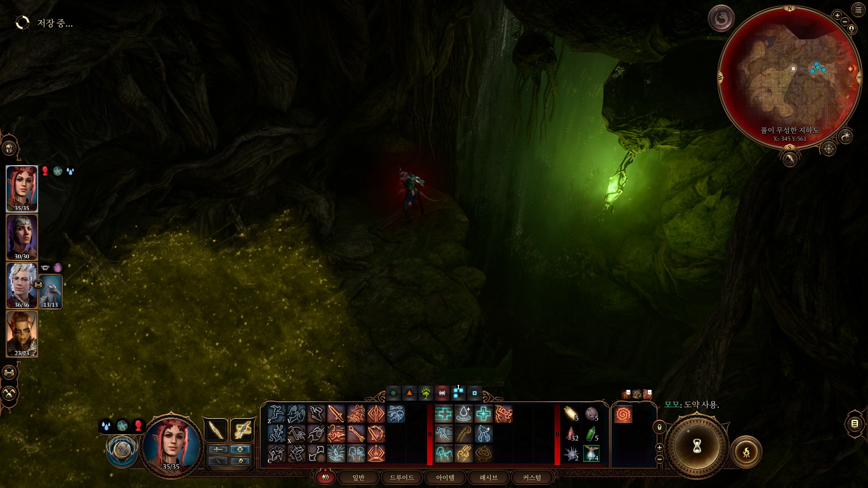This screenshot has width=868, height=488.
Task: Zoom in the minimap
Action: (837, 15)
